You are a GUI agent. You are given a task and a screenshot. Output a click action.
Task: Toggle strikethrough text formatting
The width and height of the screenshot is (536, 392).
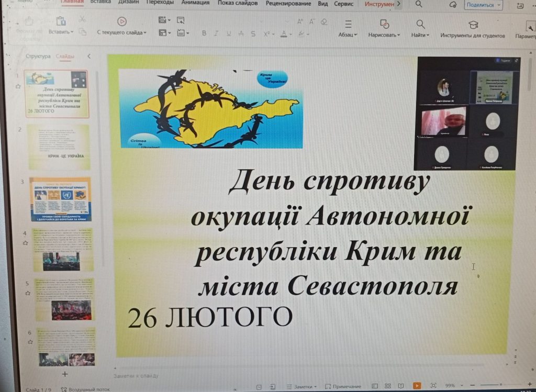coord(241,33)
